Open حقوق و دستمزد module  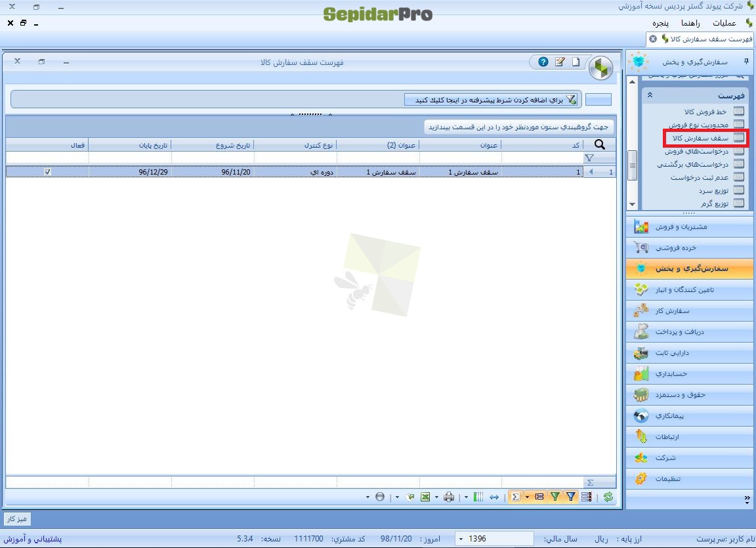point(690,394)
